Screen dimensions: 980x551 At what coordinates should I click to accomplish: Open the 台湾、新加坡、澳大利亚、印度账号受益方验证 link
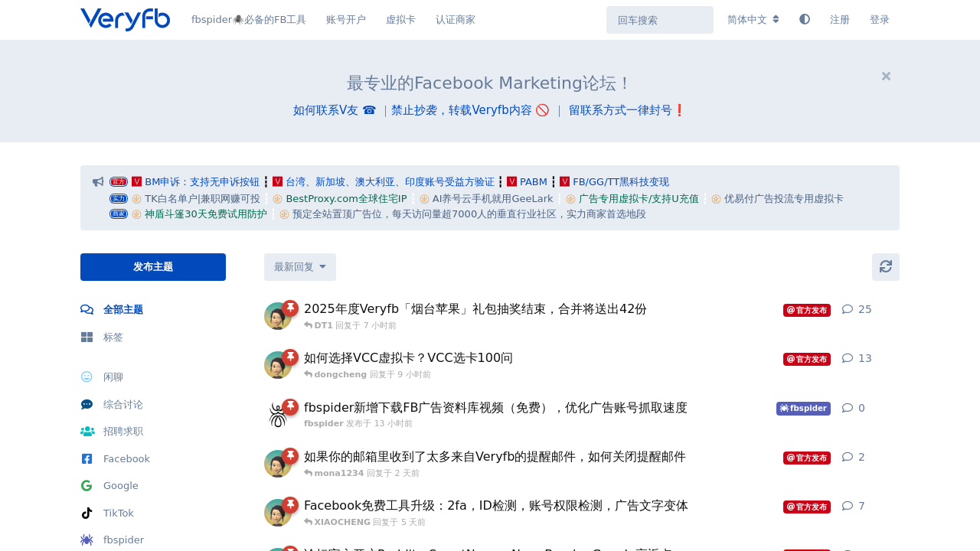[390, 182]
